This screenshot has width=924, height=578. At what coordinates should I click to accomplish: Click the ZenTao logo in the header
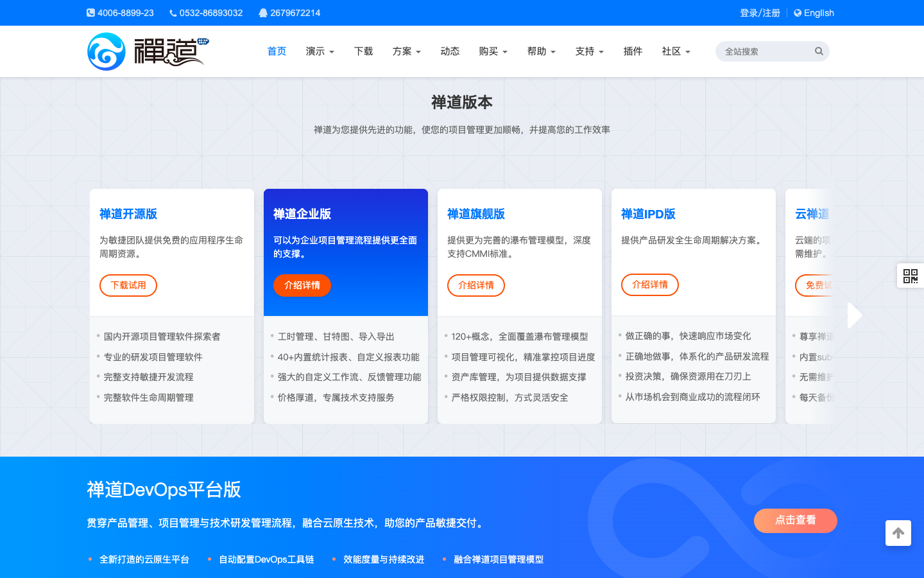pyautogui.click(x=148, y=51)
